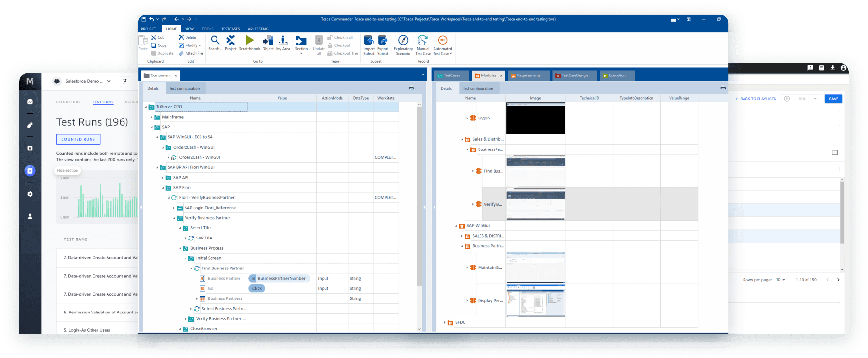Open the Verify B... module screenshot thumbnail
The height and width of the screenshot is (358, 868).
click(535, 204)
